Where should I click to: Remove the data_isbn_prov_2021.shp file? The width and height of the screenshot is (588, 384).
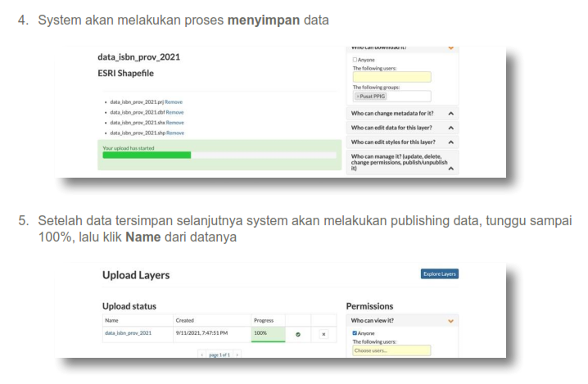175,132
